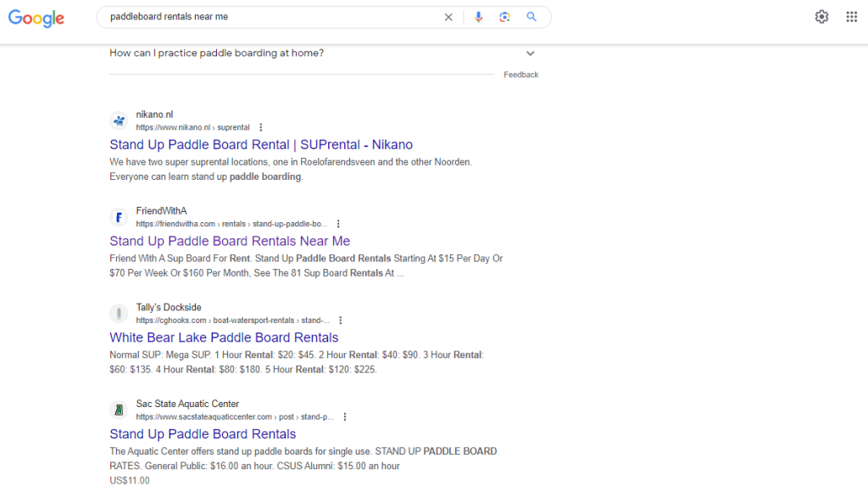Click the nikano.nl site favicon

tap(119, 120)
